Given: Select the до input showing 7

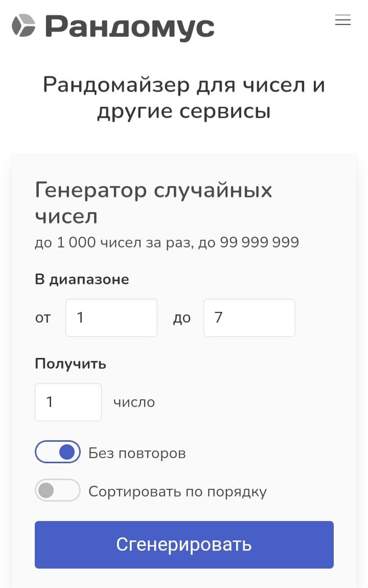Looking at the screenshot, I should tap(249, 318).
